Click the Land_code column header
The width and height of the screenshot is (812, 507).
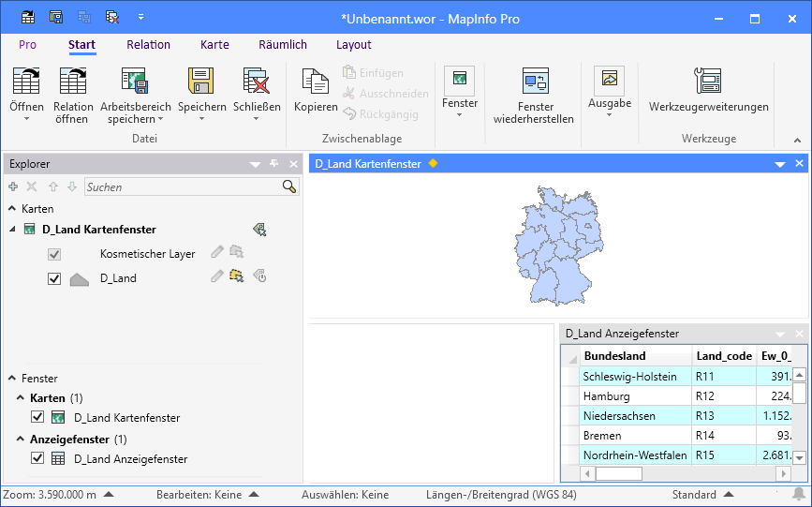point(723,355)
